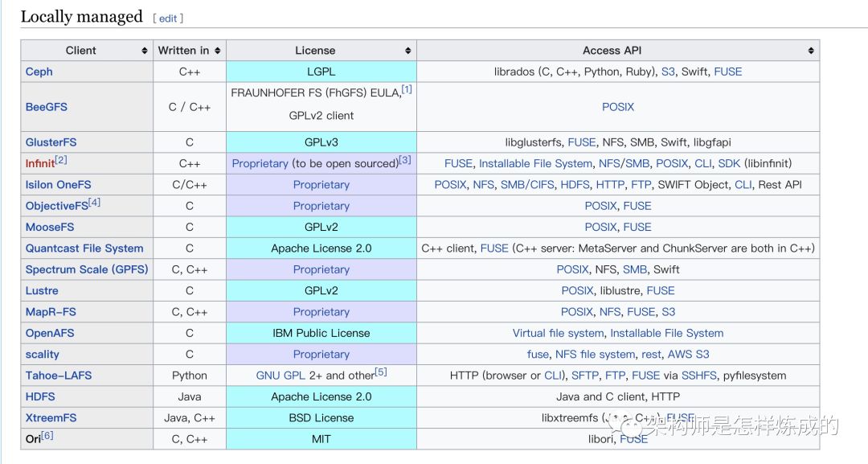Click the edit link beside Locally managed
Screen dimensions: 868x464
(168, 18)
